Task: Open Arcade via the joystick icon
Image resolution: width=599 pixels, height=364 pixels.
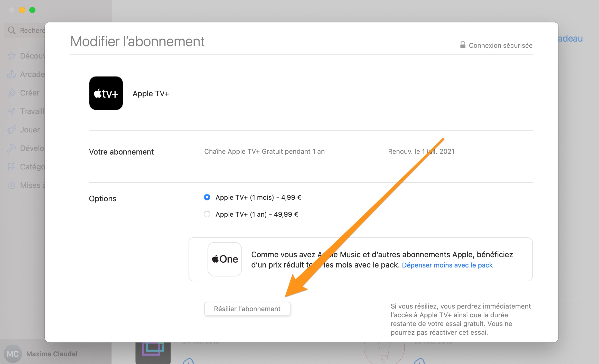Action: [x=12, y=74]
